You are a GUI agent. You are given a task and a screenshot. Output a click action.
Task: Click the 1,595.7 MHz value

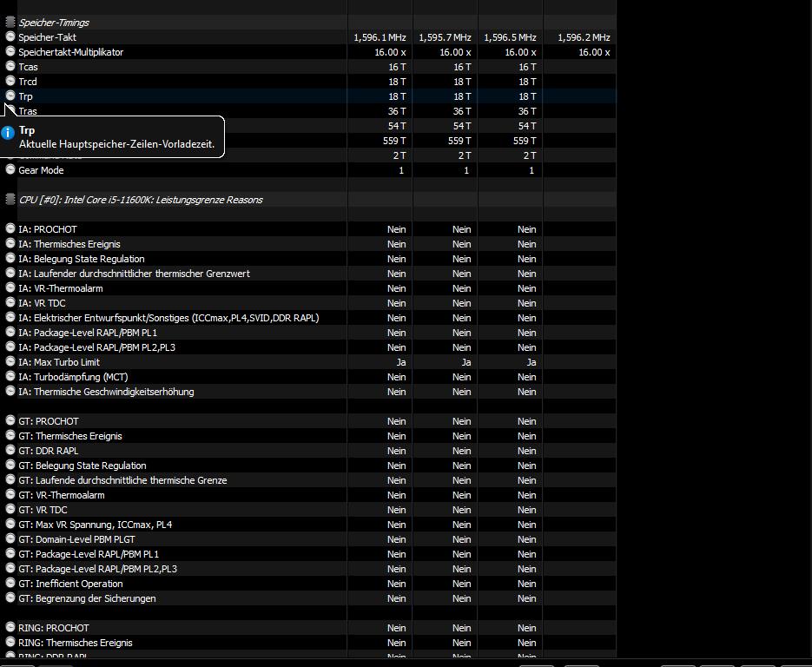coord(445,37)
